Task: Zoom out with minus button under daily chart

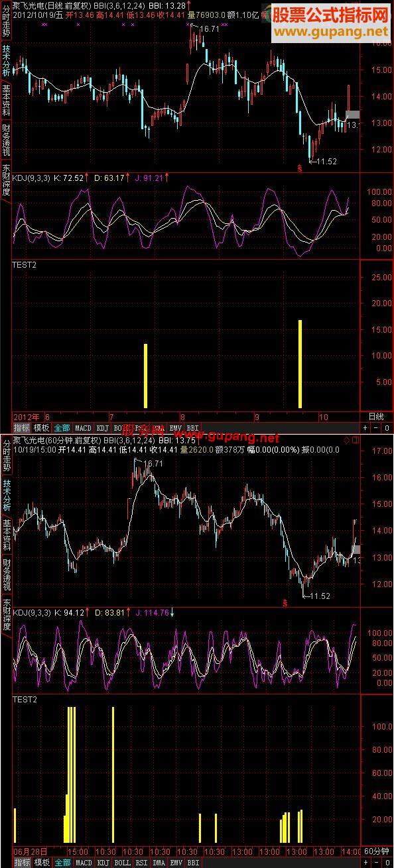Action: pyautogui.click(x=375, y=428)
